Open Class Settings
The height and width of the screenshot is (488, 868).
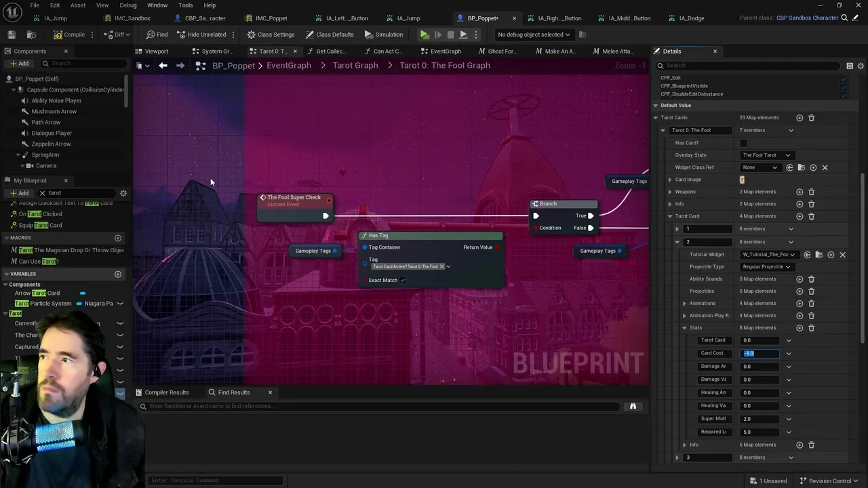coord(271,35)
